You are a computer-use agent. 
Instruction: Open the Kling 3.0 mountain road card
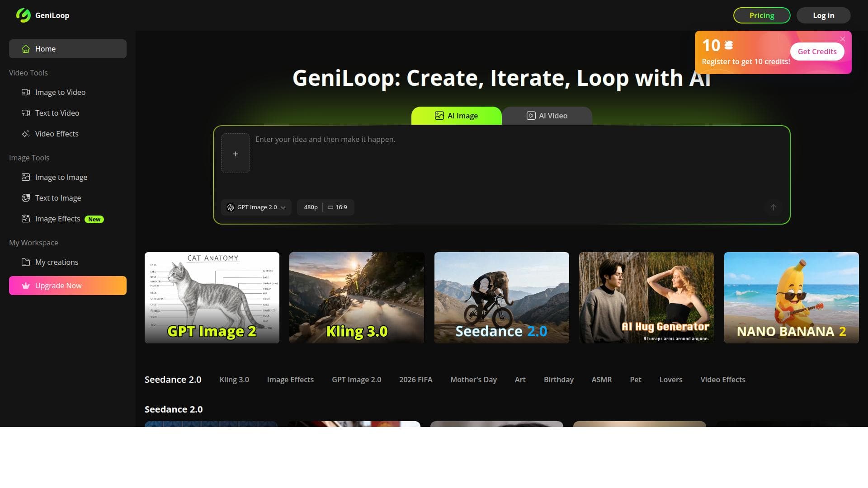click(x=357, y=298)
